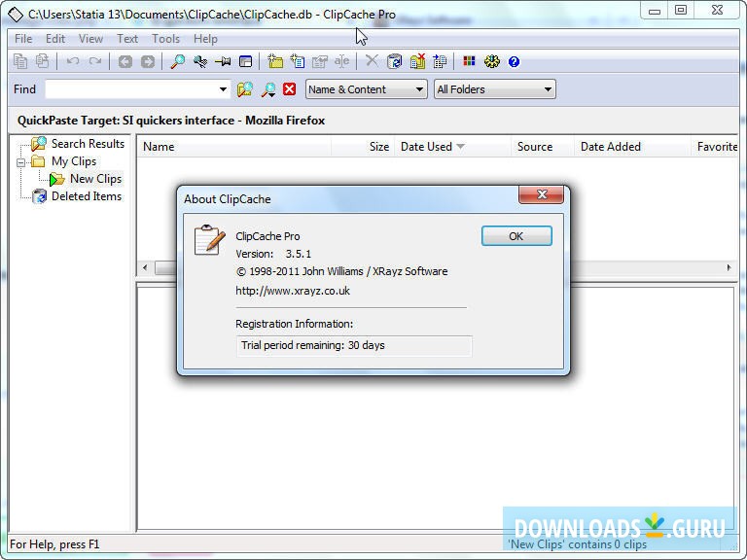The width and height of the screenshot is (747, 560).
Task: Sort by the Favorite column header
Action: tap(715, 147)
